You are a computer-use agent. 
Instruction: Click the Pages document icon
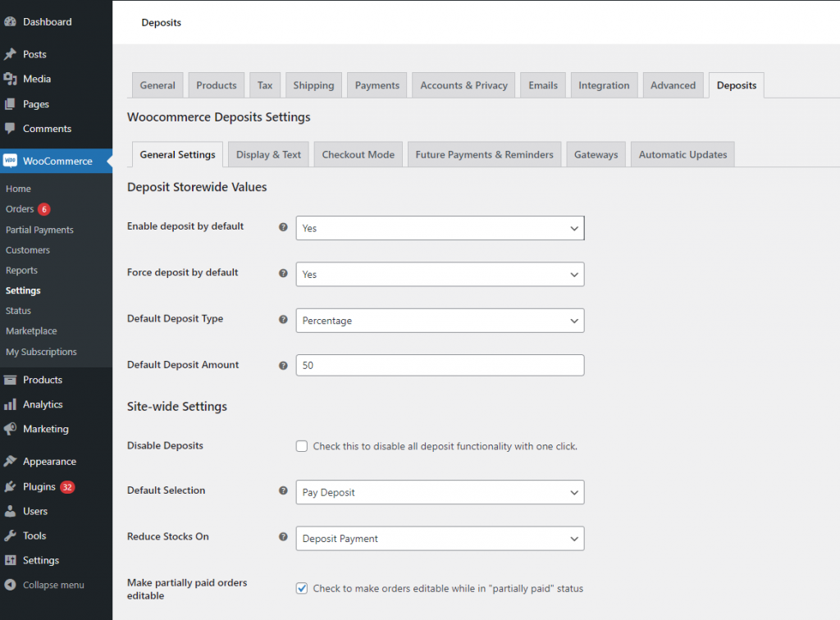pyautogui.click(x=10, y=104)
